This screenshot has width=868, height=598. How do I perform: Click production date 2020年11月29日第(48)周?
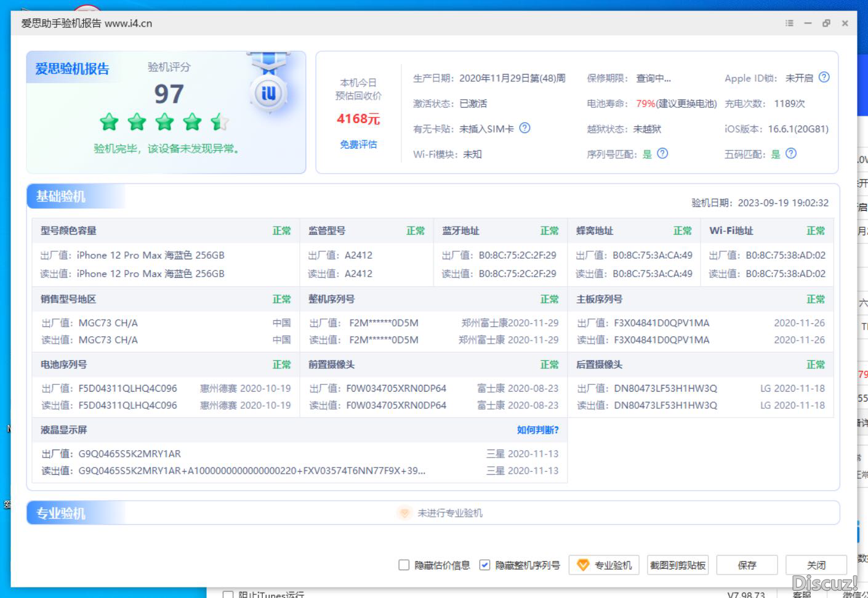pyautogui.click(x=512, y=78)
